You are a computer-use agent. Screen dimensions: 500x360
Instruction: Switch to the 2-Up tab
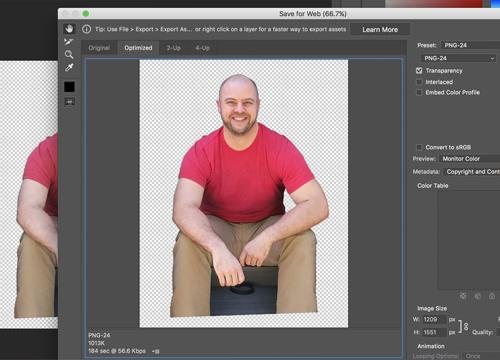173,48
